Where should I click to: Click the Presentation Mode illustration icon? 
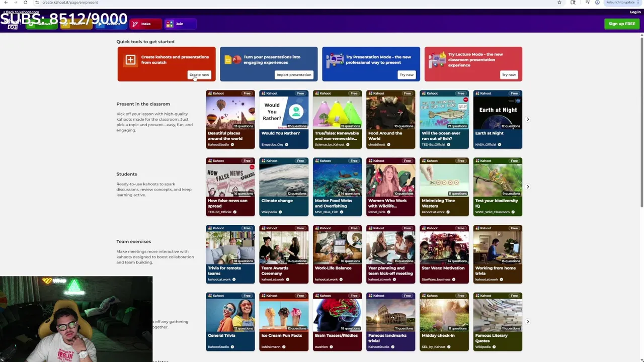click(x=335, y=60)
